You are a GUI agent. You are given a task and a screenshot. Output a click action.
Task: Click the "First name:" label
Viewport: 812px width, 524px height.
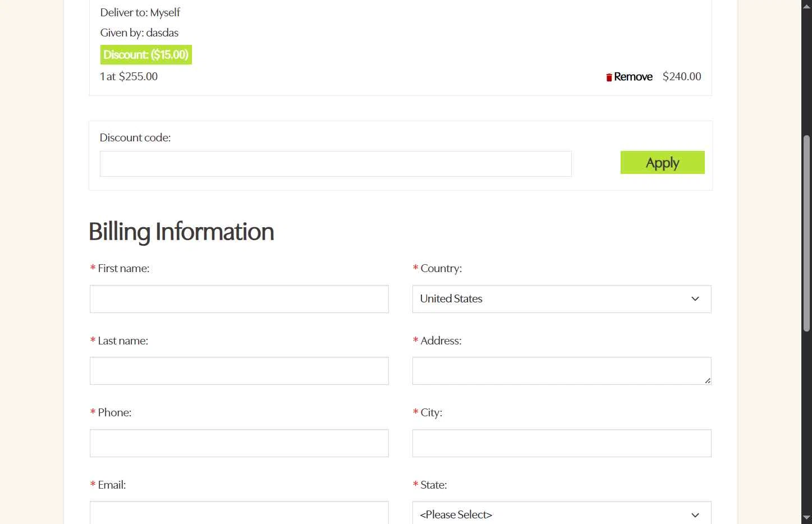(123, 268)
